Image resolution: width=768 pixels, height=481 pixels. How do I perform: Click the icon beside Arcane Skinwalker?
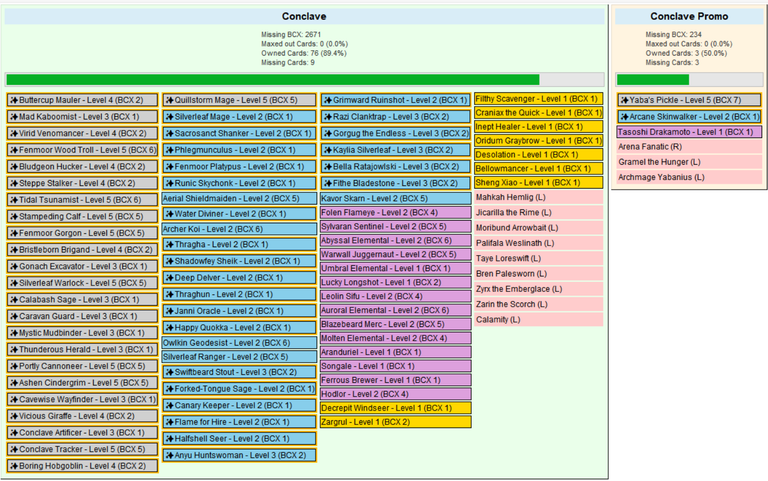point(624,117)
